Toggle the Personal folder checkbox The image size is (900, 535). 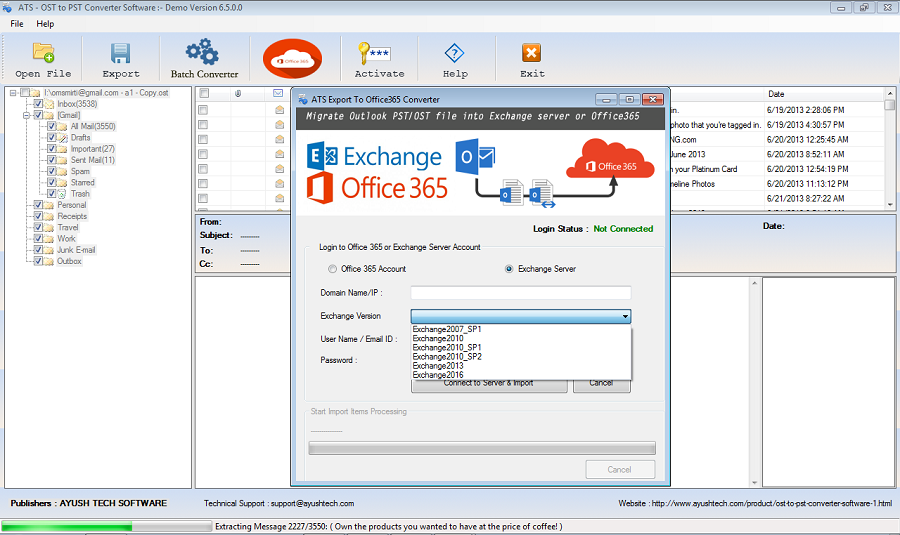pyautogui.click(x=38, y=205)
